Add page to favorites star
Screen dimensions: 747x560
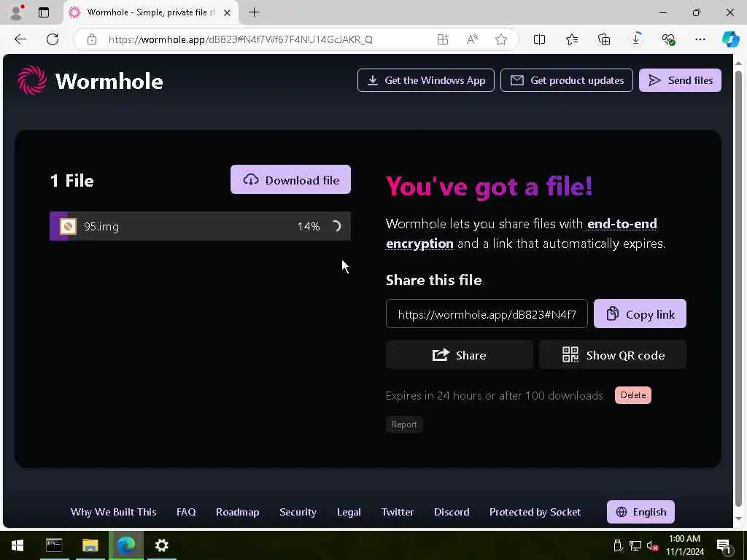[500, 39]
